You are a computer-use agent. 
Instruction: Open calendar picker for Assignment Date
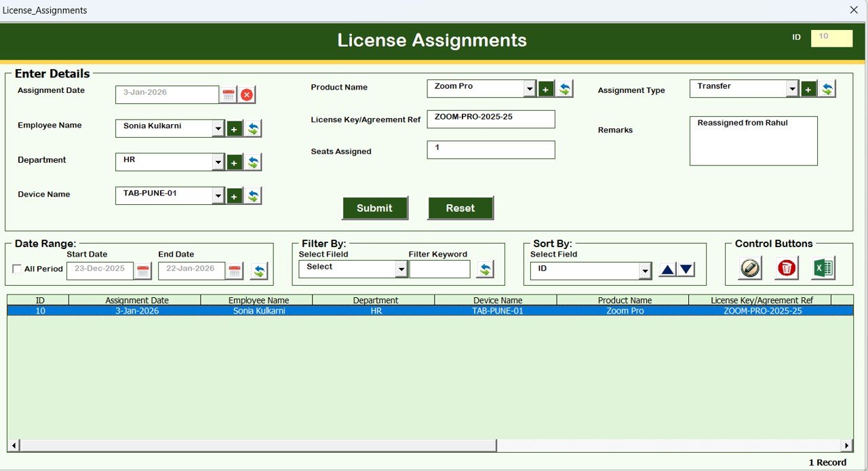click(229, 95)
